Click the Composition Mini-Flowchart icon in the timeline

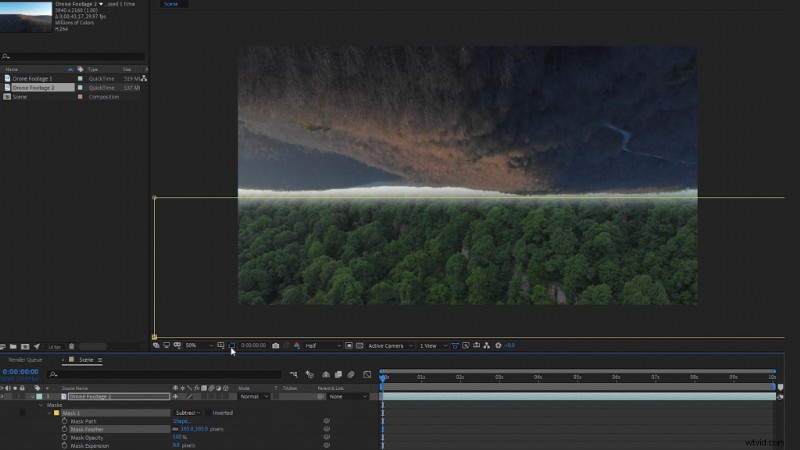click(293, 374)
